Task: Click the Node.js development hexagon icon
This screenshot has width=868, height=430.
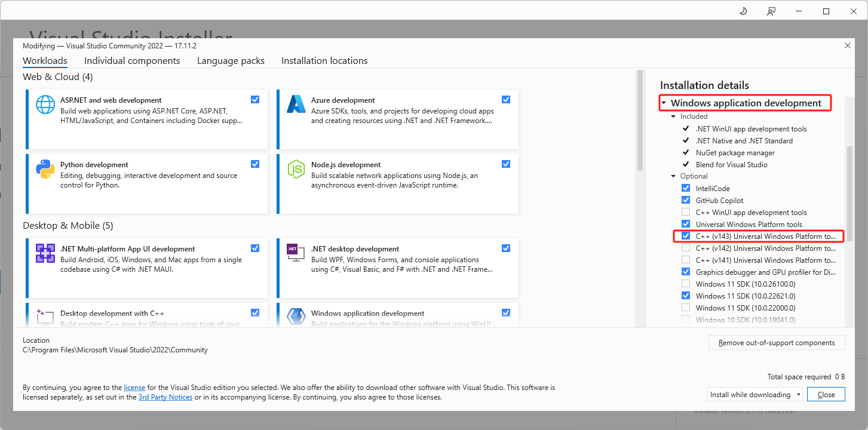Action: coord(296,169)
